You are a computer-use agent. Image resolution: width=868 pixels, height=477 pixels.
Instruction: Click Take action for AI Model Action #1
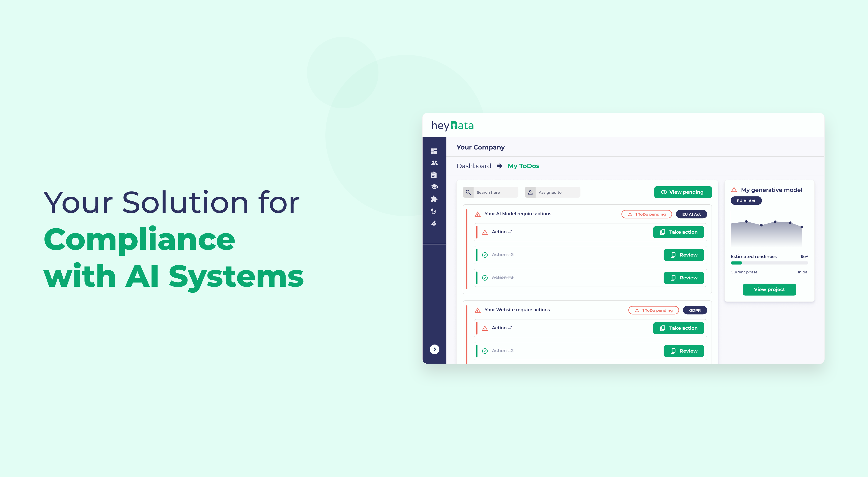click(678, 232)
